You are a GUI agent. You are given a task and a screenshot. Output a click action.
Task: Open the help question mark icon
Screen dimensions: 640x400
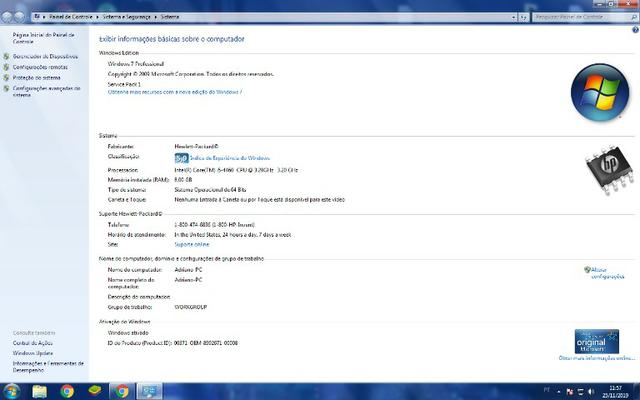[x=635, y=30]
